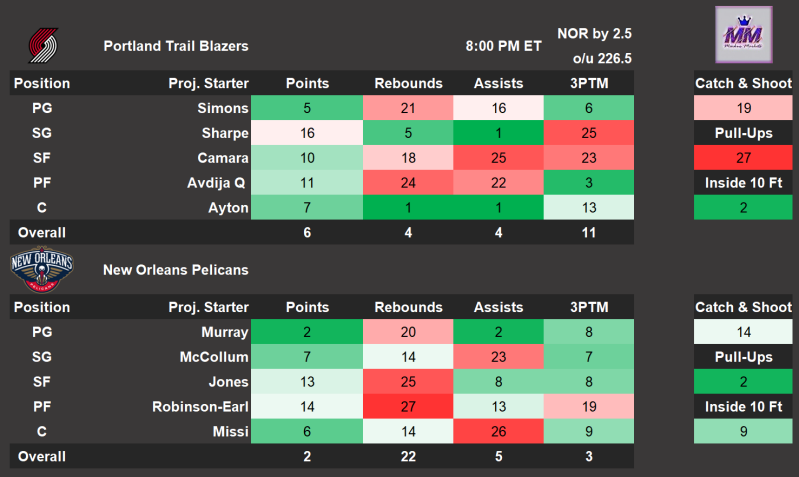
Task: Click the Portland Trail Blazers logo
Action: click(42, 46)
